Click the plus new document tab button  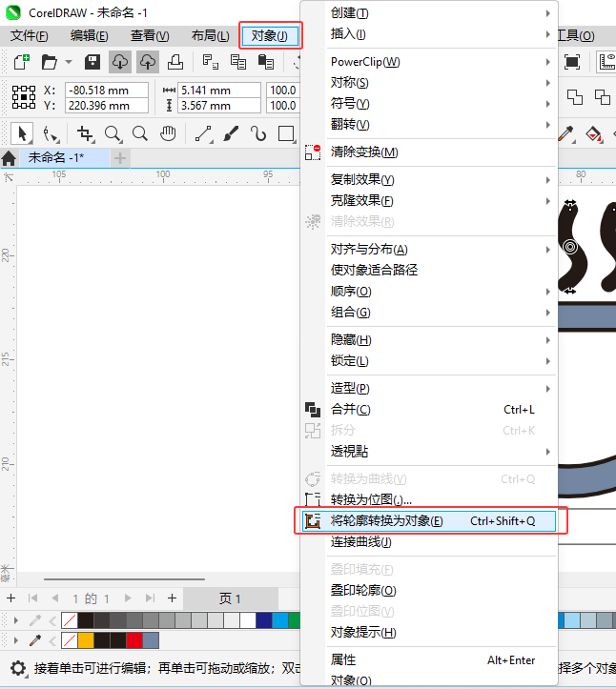point(120,158)
